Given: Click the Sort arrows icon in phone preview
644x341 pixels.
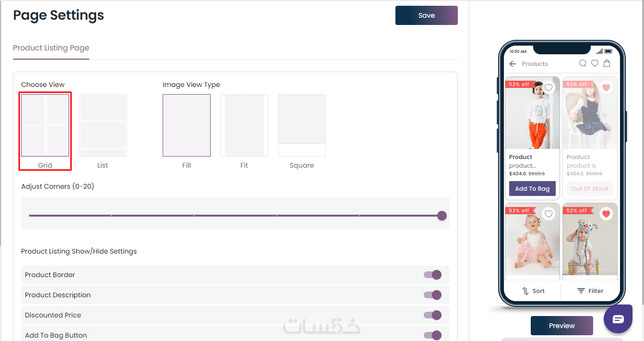Looking at the screenshot, I should pos(525,291).
